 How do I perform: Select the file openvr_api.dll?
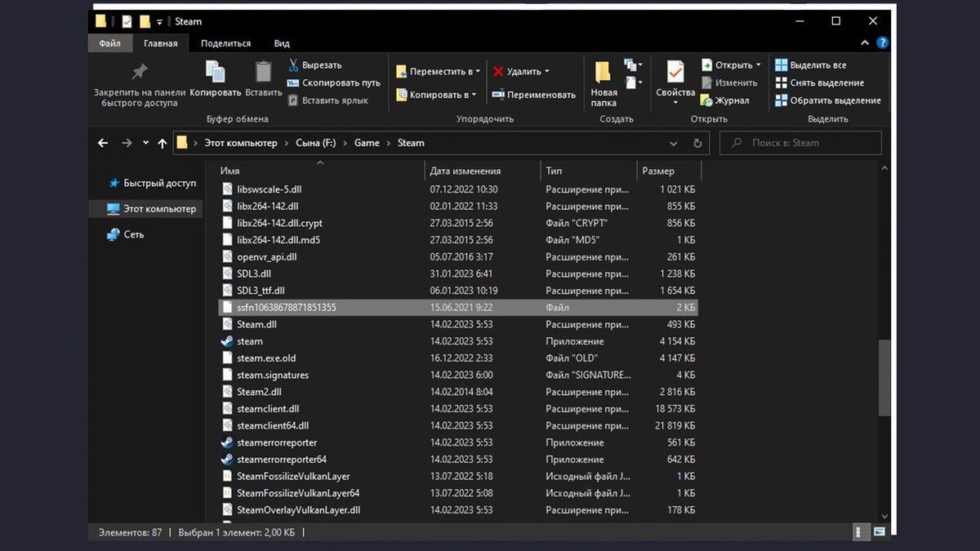pos(460,256)
